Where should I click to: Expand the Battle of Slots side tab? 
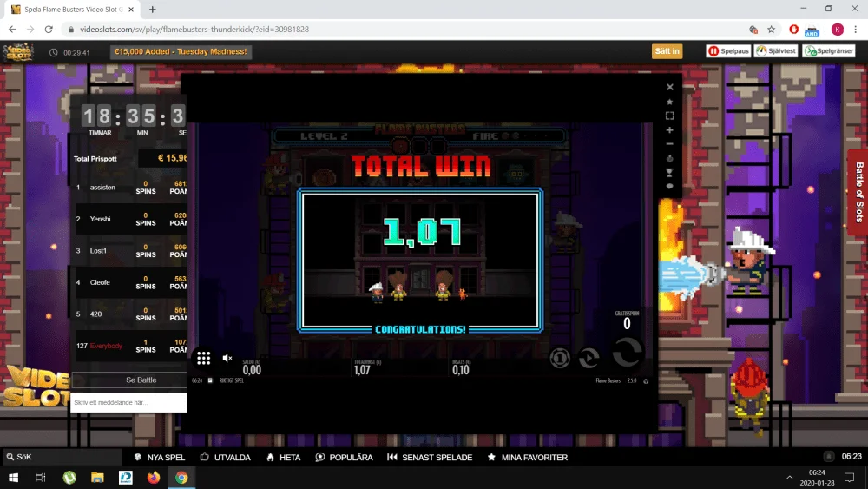[x=858, y=192]
